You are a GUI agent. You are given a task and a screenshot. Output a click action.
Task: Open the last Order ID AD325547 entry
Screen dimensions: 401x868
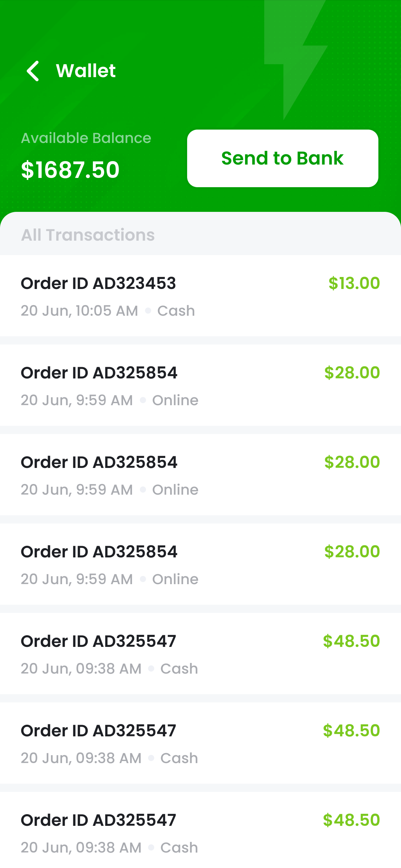pos(98,820)
